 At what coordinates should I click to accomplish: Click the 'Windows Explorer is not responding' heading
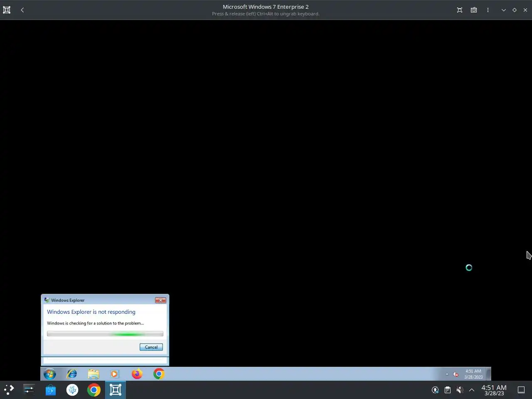coord(91,312)
